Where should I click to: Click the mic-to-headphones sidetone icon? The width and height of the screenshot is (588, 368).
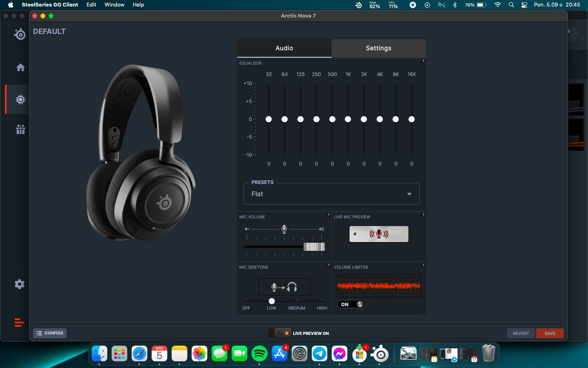[x=284, y=287]
